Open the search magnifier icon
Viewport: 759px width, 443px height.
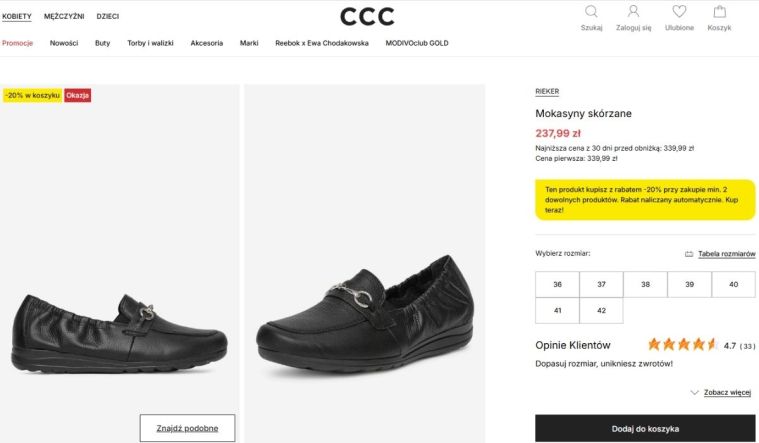(591, 11)
